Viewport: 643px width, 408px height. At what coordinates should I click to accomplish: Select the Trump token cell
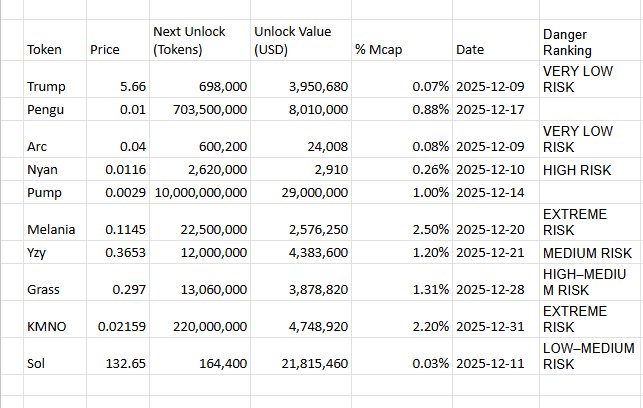coord(47,87)
